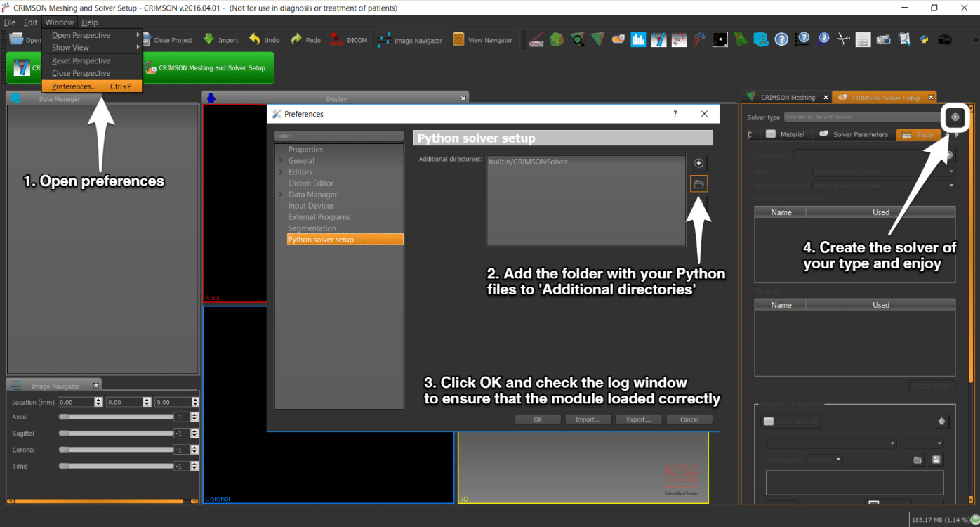Click the create solver plus button
The width and height of the screenshot is (980, 527).
pos(955,117)
